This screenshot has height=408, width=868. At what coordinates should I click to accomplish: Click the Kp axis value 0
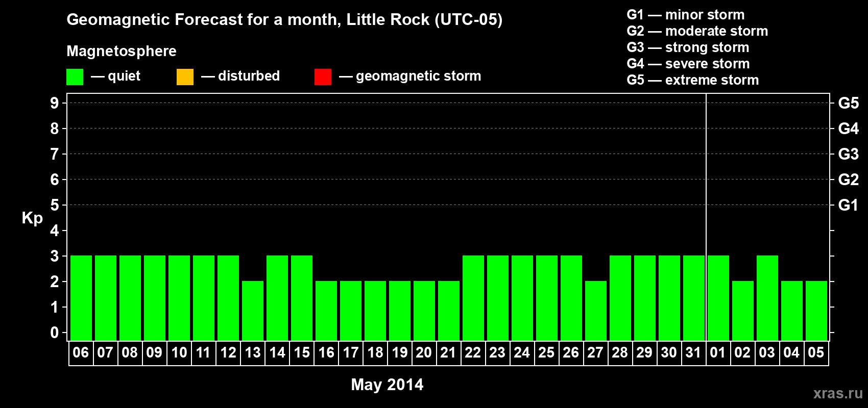click(55, 333)
